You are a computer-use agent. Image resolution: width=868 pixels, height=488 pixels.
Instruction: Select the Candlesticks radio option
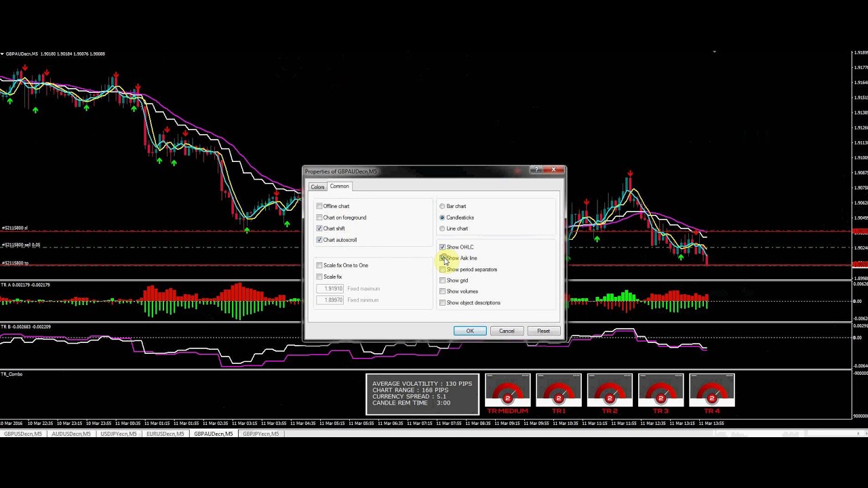[x=442, y=218]
